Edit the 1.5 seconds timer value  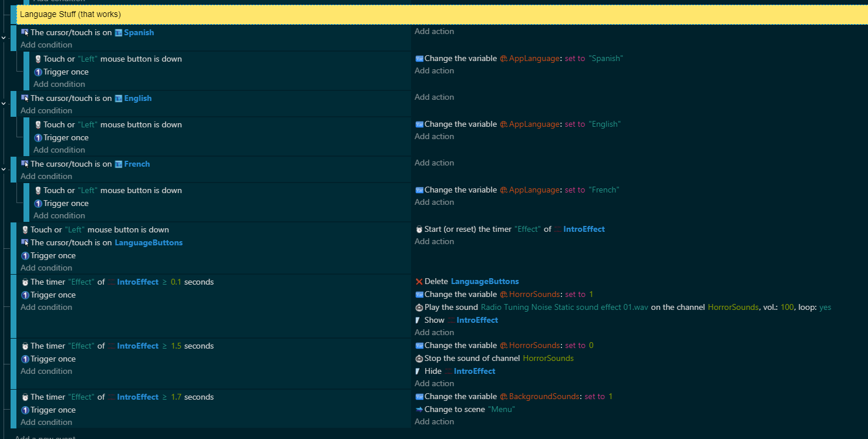click(176, 346)
